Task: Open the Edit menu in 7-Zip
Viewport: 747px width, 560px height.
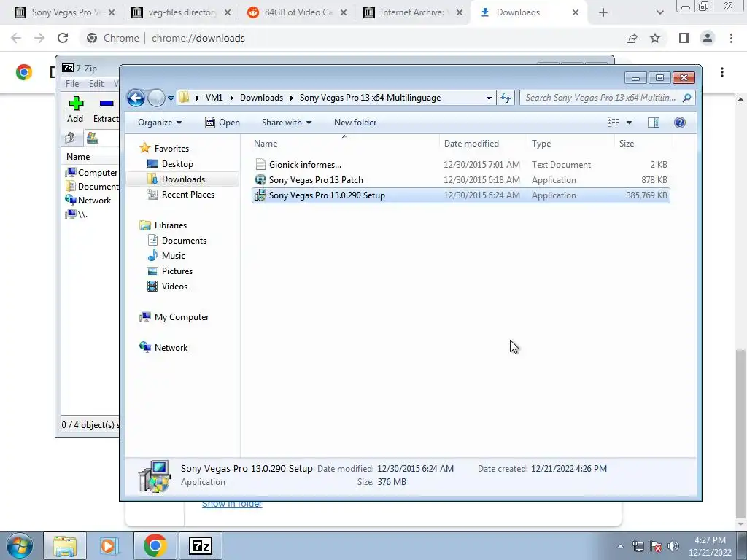Action: (x=96, y=83)
